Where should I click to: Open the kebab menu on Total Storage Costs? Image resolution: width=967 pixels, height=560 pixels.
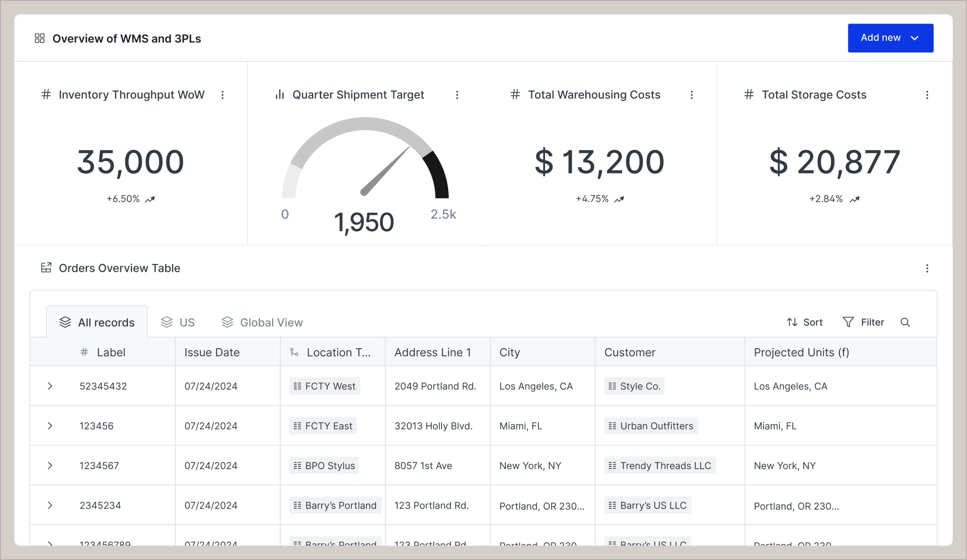click(927, 95)
